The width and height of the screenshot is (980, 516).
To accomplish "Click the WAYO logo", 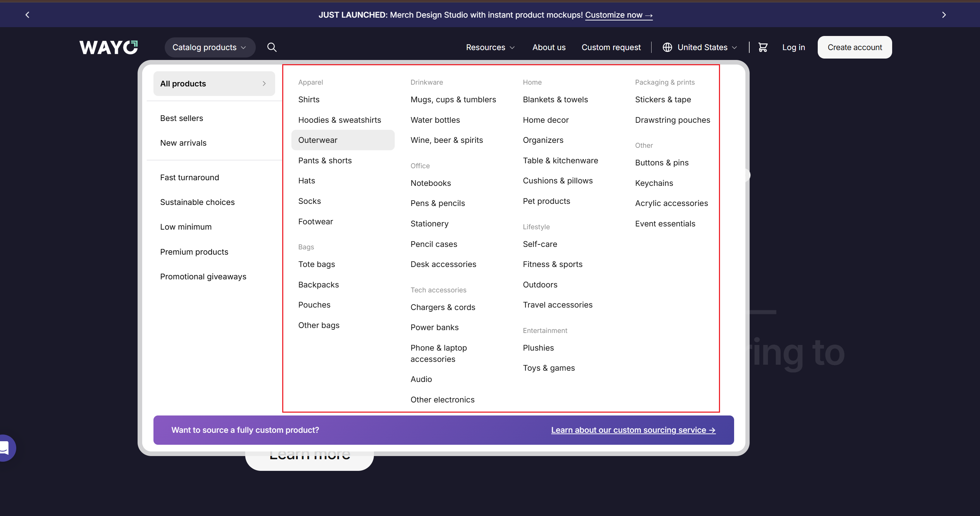I will point(108,48).
